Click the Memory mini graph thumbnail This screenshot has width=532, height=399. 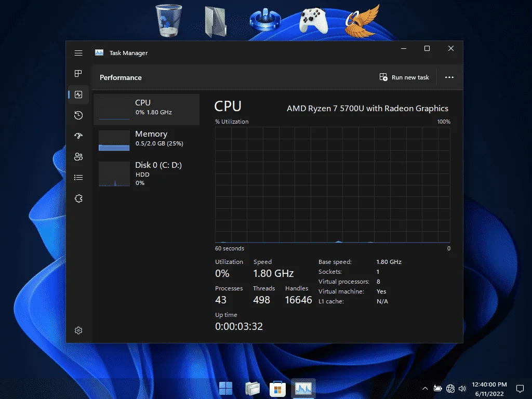(114, 140)
